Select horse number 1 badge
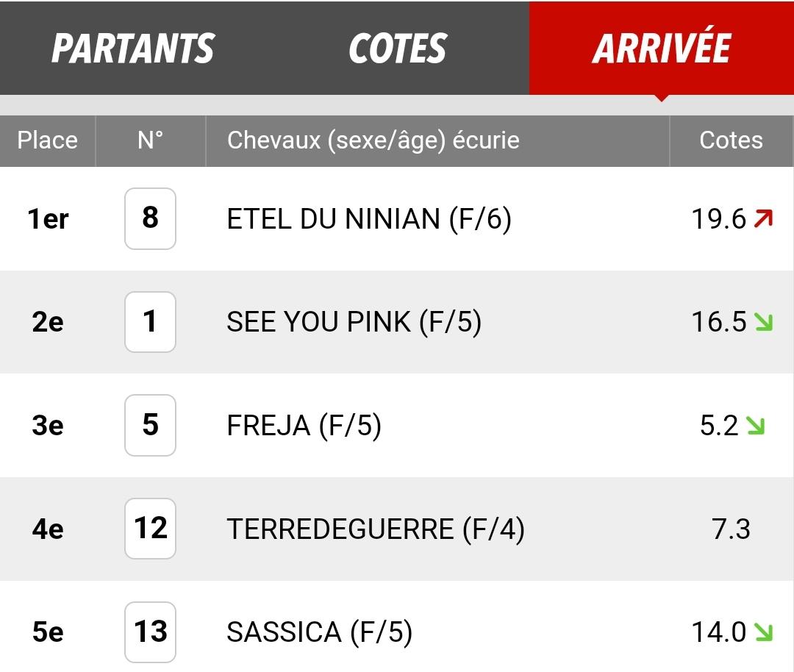This screenshot has width=794, height=672. tap(151, 321)
